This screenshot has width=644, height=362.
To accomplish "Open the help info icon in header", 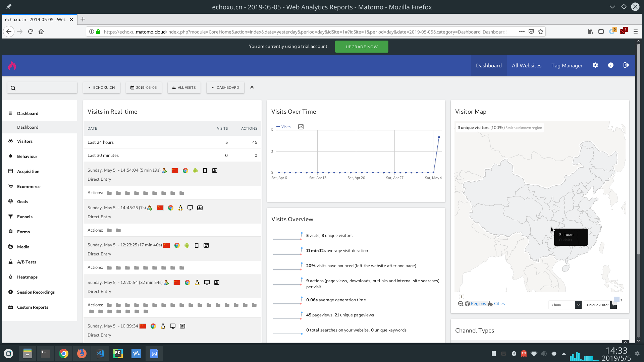I will (x=611, y=65).
